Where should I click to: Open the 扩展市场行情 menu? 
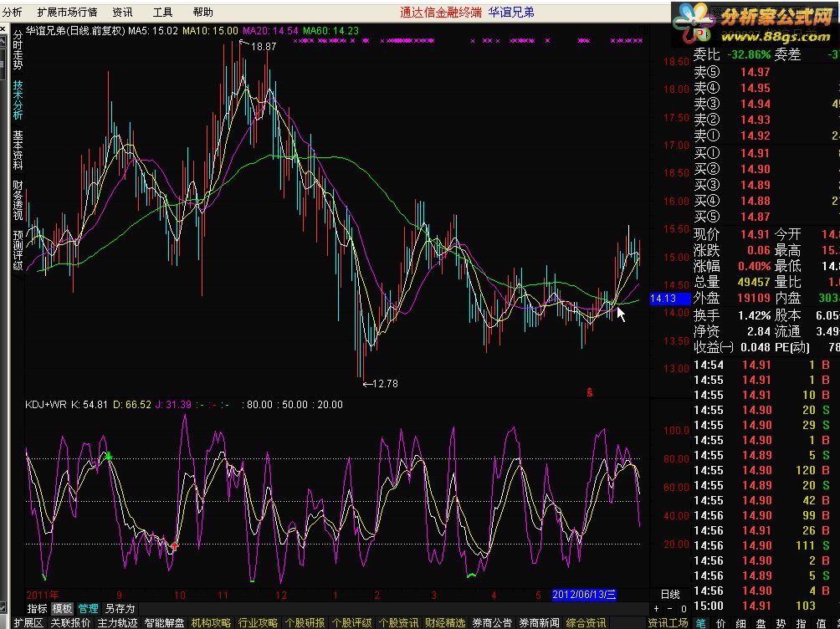point(68,12)
